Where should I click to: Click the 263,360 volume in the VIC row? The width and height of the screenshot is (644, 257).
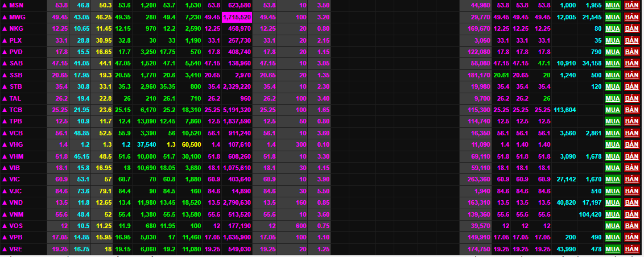point(479,180)
